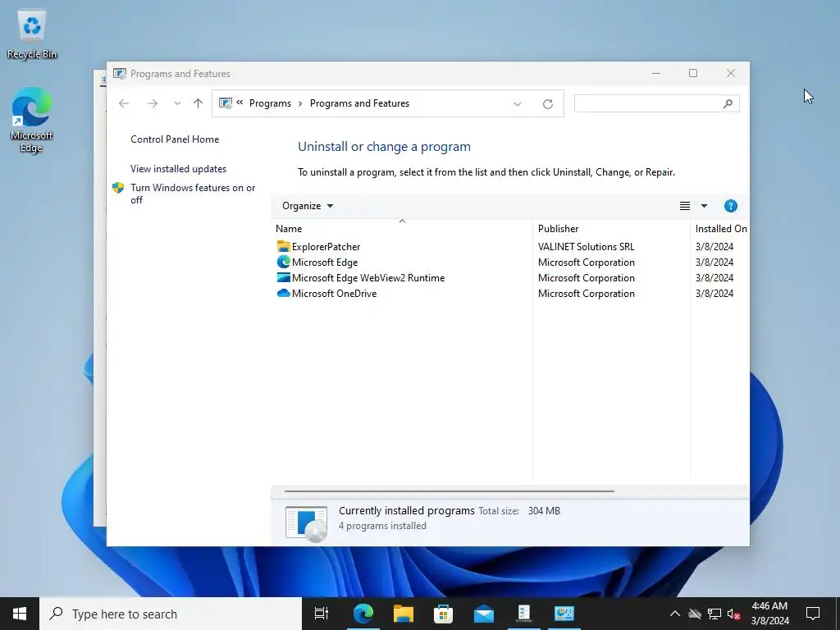Screen dimensions: 840x630
Task: Click the shield icon beside Windows features
Action: [118, 188]
